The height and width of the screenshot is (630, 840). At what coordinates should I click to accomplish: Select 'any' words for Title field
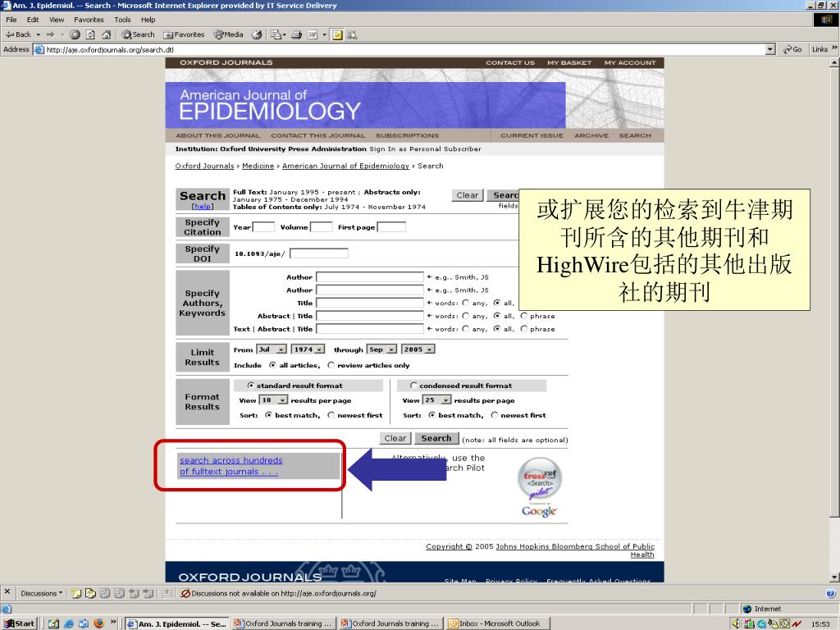(466, 303)
